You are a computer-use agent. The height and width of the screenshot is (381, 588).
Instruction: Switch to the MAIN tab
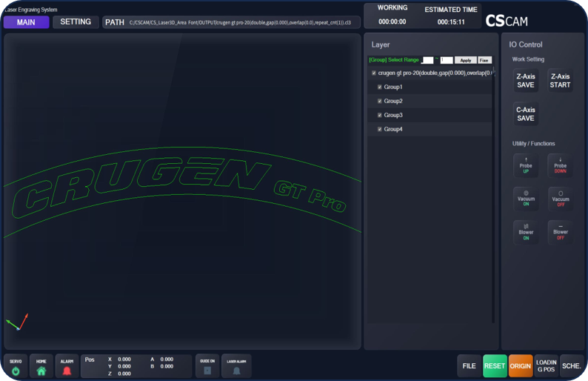tap(26, 22)
